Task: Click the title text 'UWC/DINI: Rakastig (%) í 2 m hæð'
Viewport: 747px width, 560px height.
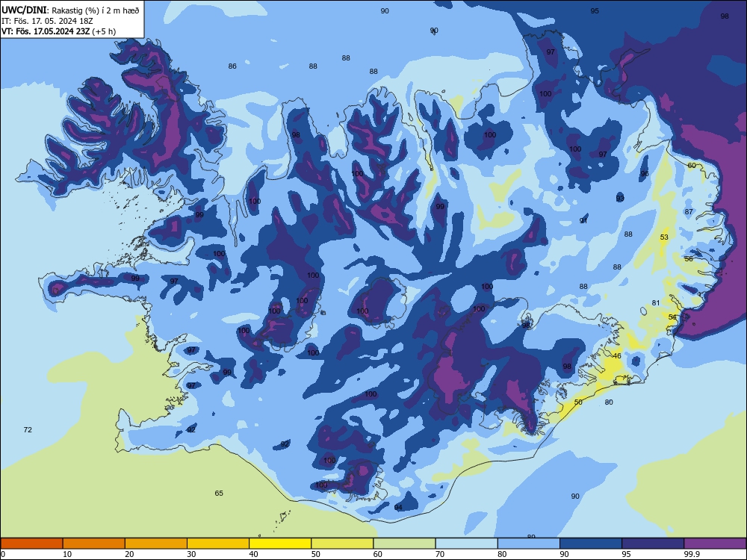Action: click(70, 10)
